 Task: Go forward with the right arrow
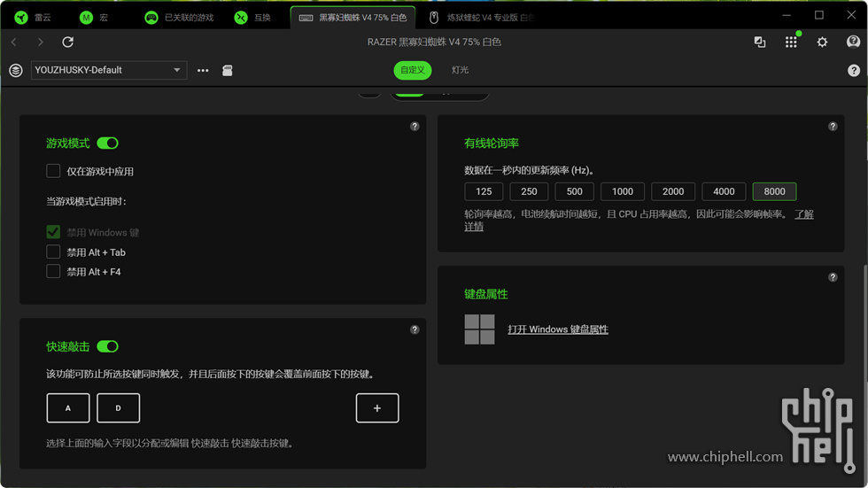pos(41,42)
